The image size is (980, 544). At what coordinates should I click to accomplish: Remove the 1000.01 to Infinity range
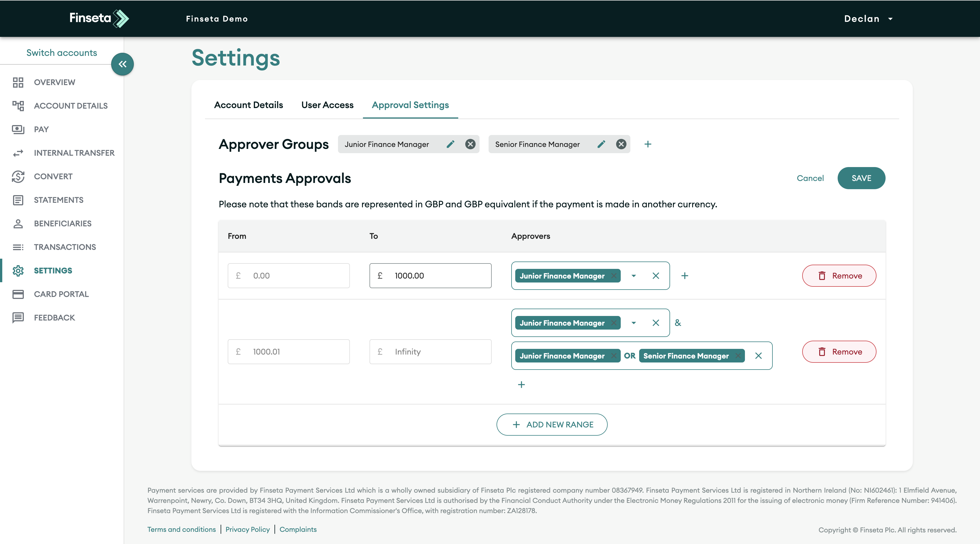(839, 352)
